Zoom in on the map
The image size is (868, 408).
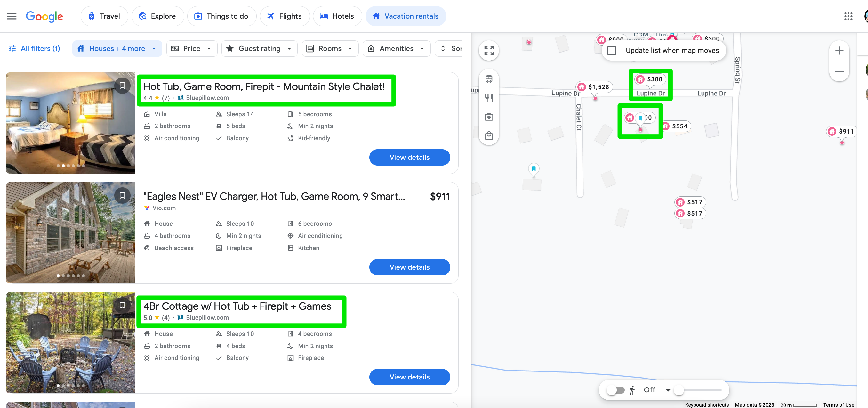click(x=839, y=51)
